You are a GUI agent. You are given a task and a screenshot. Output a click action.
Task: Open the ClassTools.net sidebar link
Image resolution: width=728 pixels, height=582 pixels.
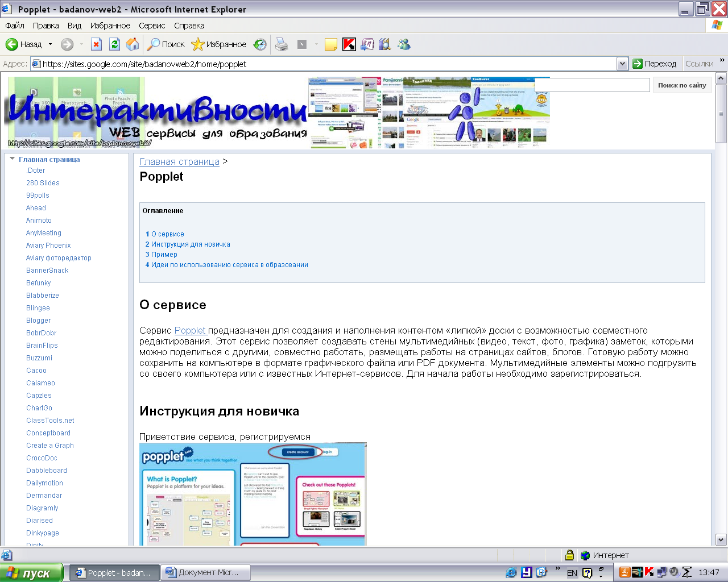50,421
